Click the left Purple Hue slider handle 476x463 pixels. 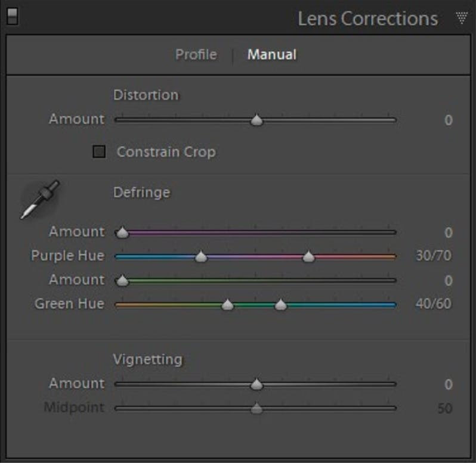[x=201, y=256]
